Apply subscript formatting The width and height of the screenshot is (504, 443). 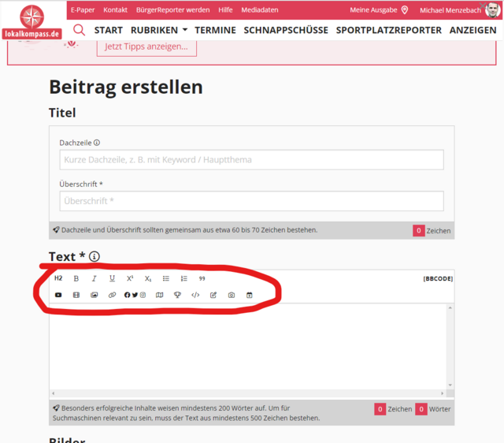[148, 278]
